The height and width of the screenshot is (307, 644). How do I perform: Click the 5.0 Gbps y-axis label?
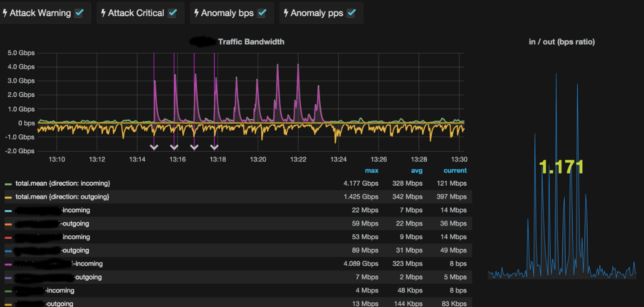(21, 53)
